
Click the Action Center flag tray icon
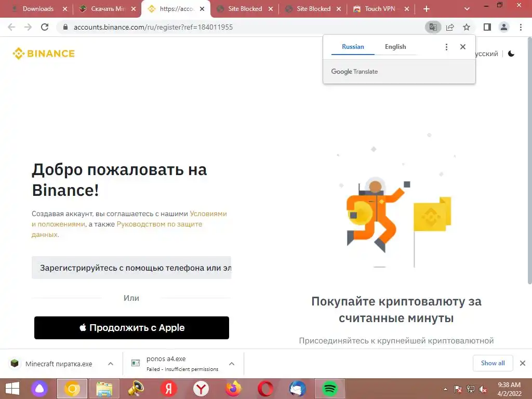click(458, 389)
